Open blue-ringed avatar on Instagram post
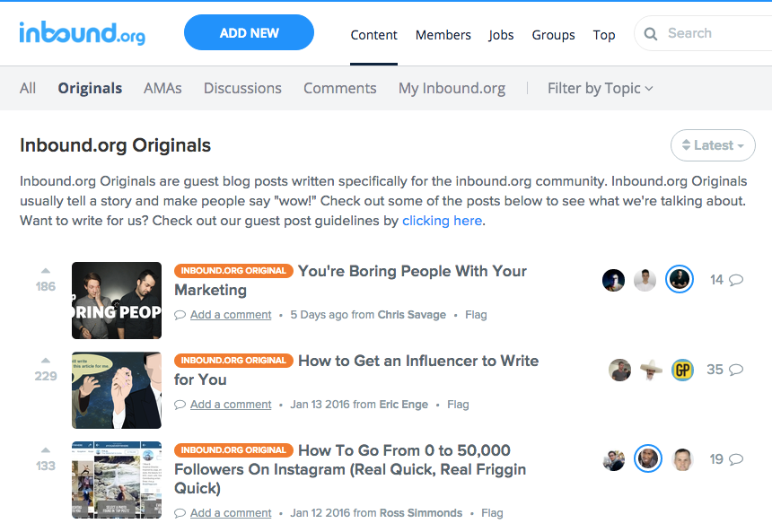The image size is (772, 532). [x=648, y=458]
